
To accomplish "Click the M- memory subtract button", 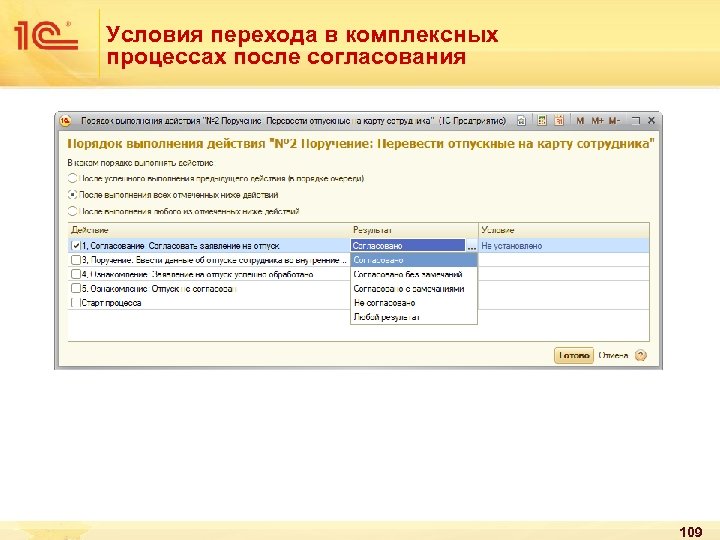I will [x=614, y=121].
